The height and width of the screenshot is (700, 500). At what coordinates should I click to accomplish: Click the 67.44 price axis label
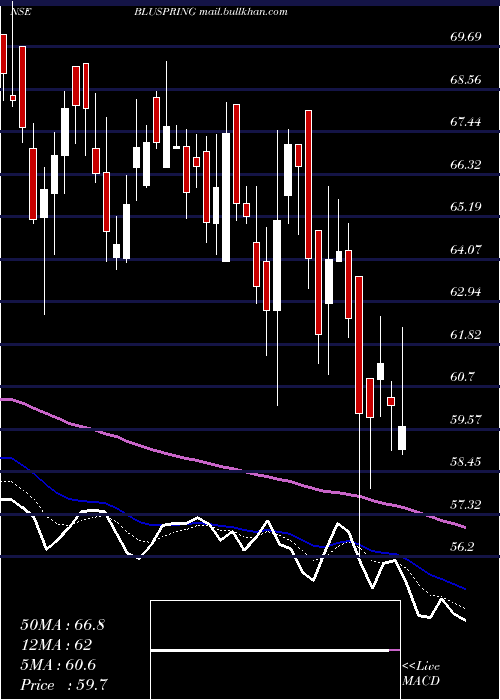point(465,122)
